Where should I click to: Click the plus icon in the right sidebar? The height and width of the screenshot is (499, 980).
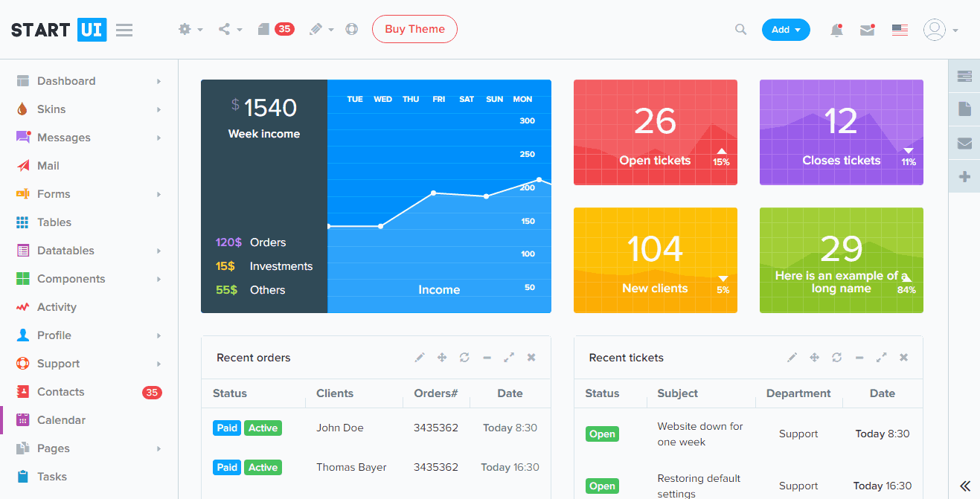pyautogui.click(x=964, y=176)
